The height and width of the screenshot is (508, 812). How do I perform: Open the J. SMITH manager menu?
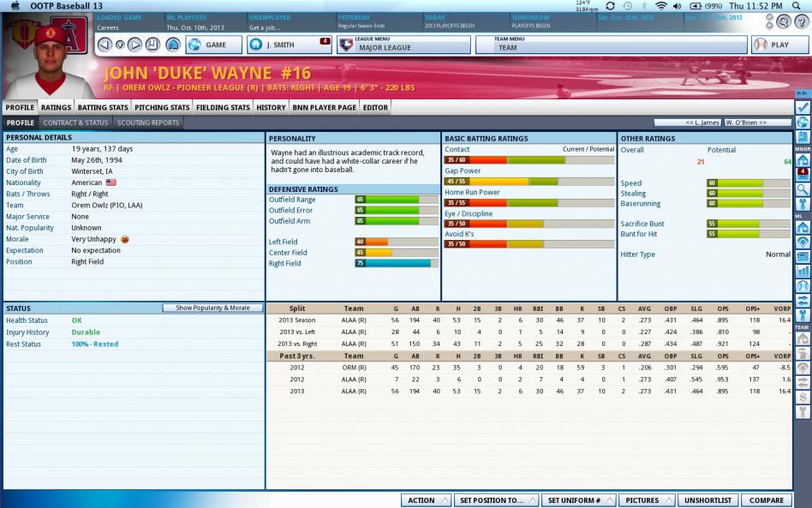tap(289, 45)
